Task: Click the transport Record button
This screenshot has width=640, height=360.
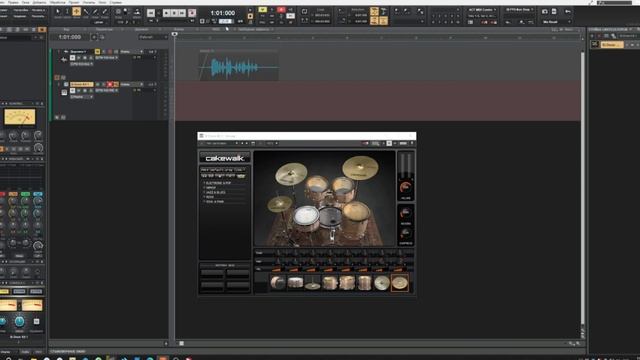Action: (192, 13)
